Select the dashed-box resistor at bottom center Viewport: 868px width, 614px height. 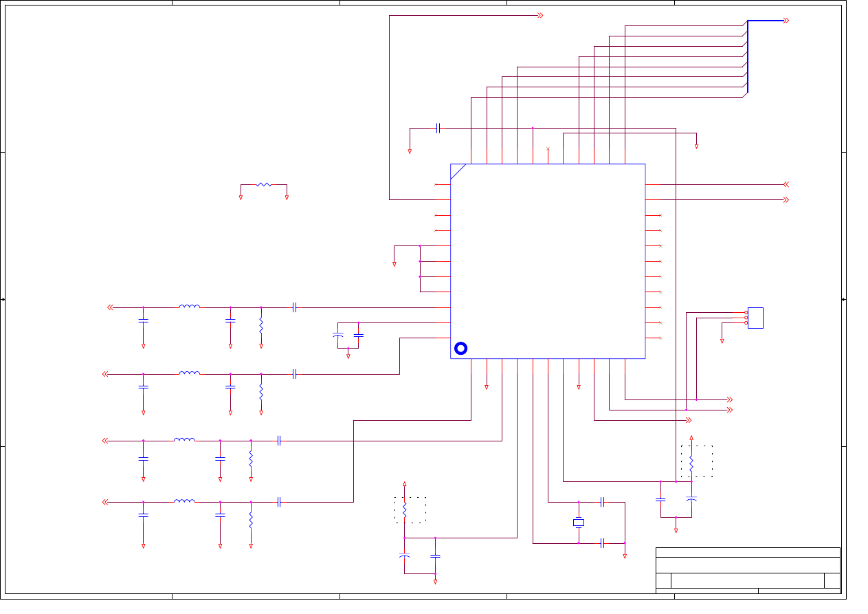tap(405, 509)
